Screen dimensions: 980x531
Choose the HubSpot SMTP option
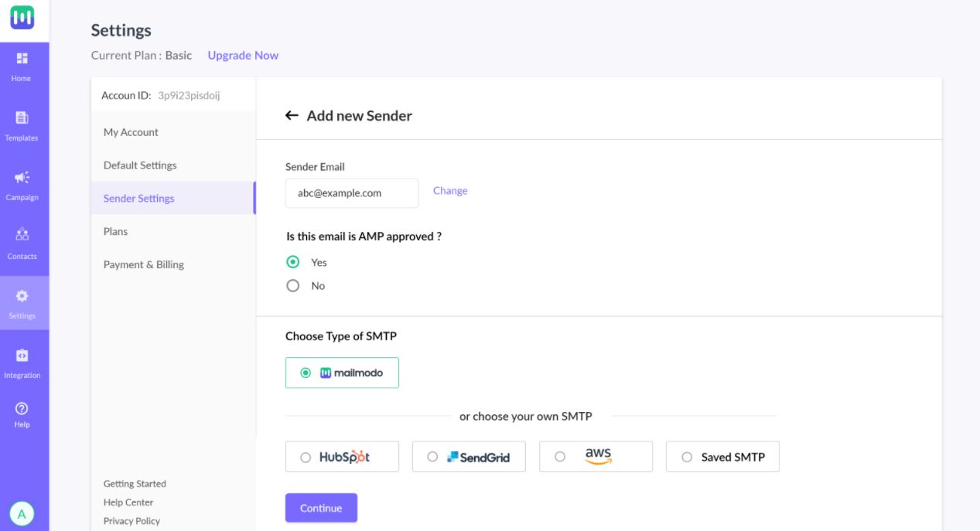[306, 457]
